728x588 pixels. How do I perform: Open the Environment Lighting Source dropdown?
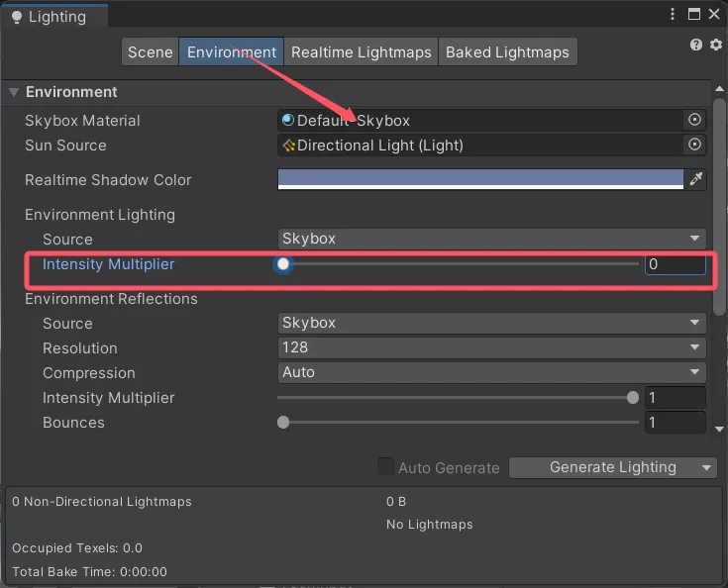(492, 239)
